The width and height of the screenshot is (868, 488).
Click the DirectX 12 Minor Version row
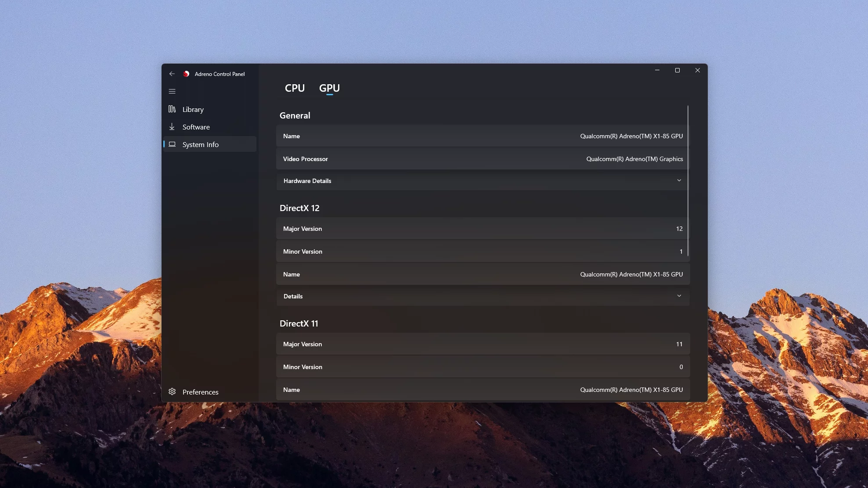pyautogui.click(x=483, y=251)
